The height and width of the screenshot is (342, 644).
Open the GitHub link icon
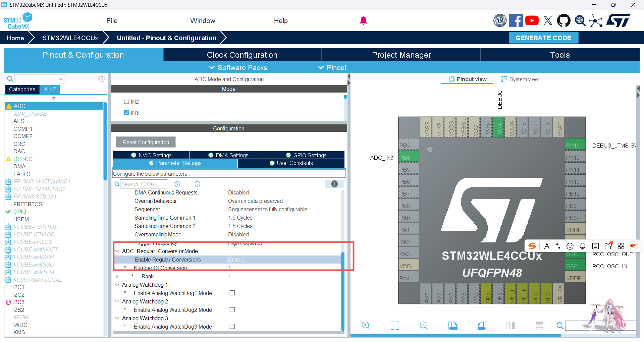click(563, 20)
